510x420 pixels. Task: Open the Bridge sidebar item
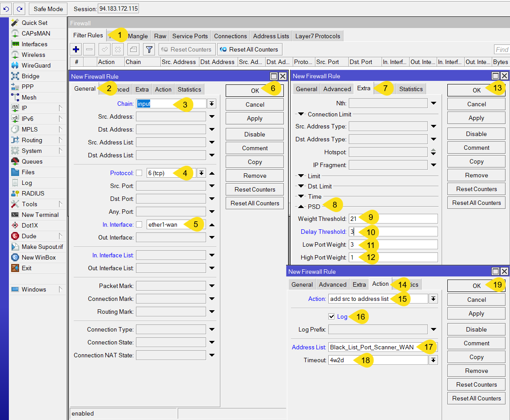pyautogui.click(x=30, y=76)
